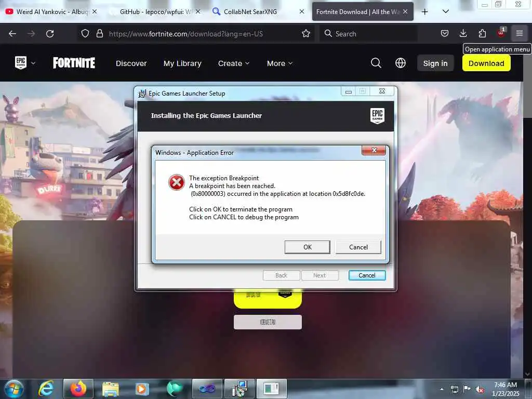Open the Firefox extensions menu
Screen dimensions: 532x399
[x=482, y=33]
